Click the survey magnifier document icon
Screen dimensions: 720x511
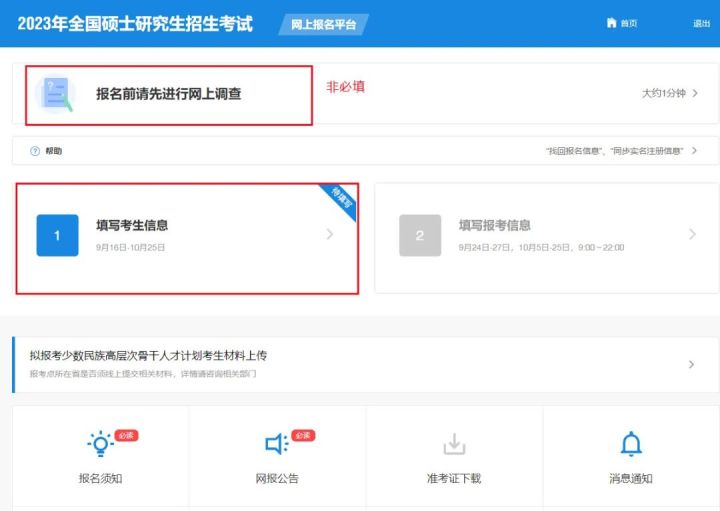click(x=55, y=93)
